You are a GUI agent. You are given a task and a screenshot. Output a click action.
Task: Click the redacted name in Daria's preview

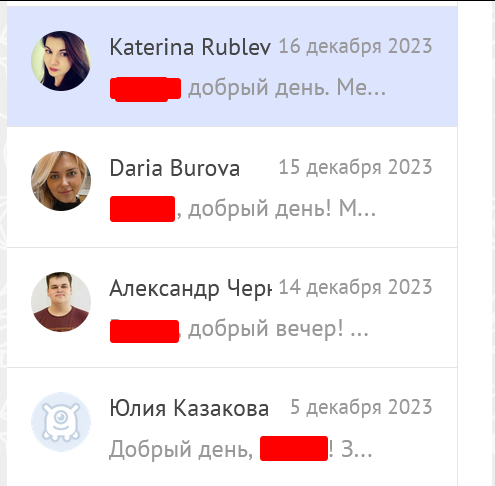point(142,209)
